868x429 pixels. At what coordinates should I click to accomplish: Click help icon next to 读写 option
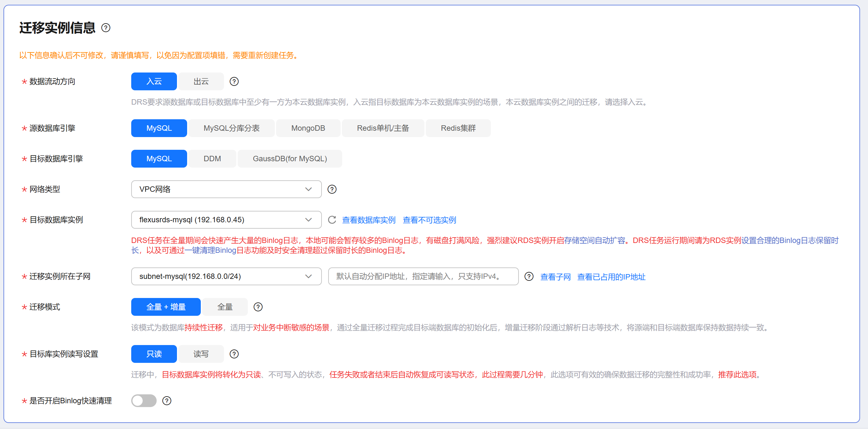234,354
